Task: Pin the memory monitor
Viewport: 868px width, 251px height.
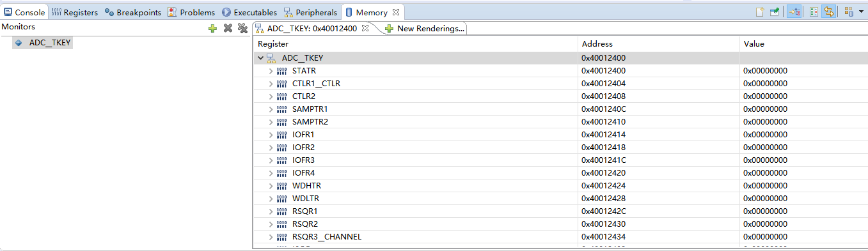Action: pyautogui.click(x=775, y=11)
